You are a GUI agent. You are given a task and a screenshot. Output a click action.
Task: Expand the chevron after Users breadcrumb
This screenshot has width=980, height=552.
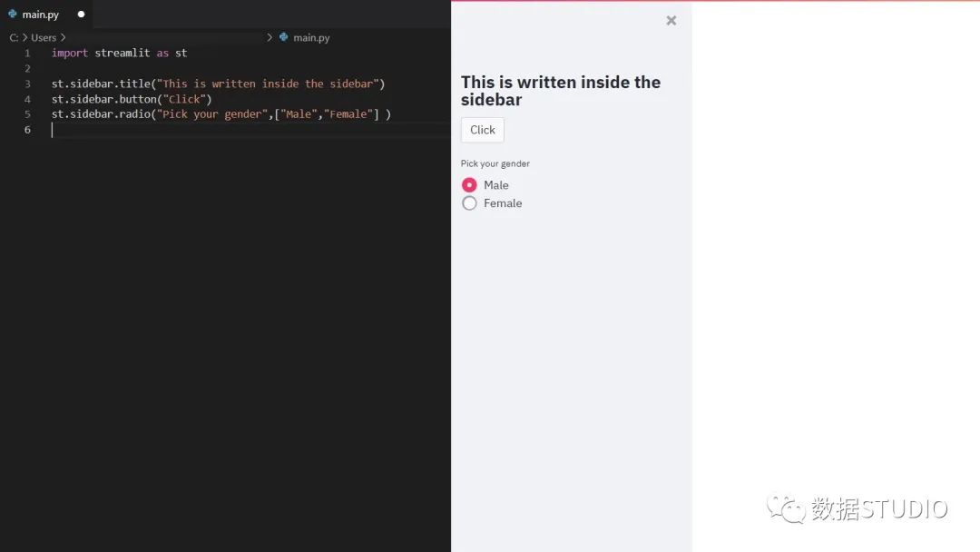click(x=64, y=37)
